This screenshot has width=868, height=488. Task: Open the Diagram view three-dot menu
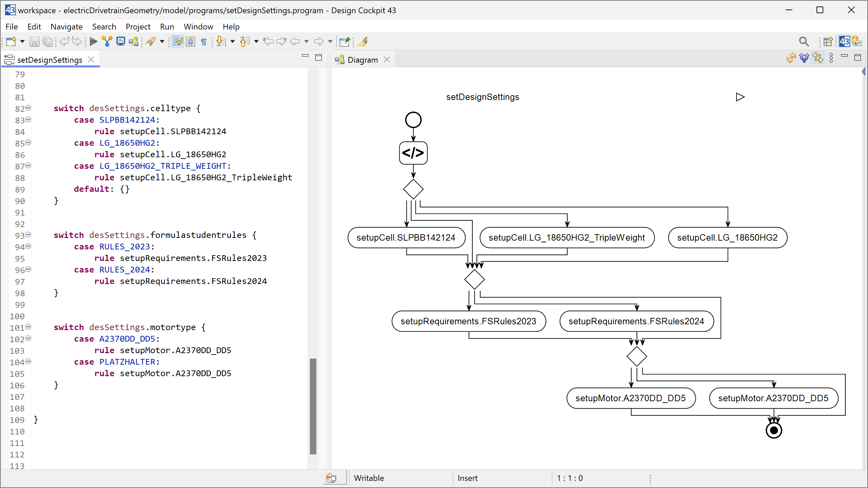click(x=831, y=58)
